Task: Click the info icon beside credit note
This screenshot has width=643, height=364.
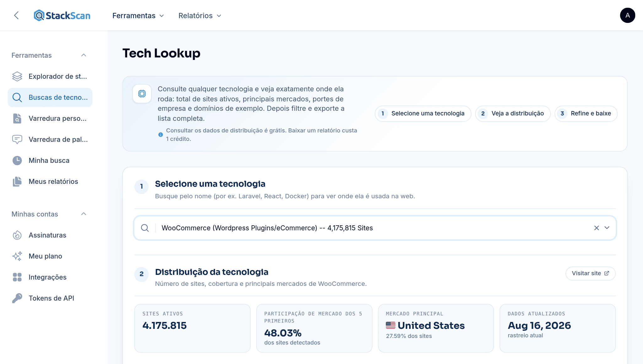Action: (160, 135)
